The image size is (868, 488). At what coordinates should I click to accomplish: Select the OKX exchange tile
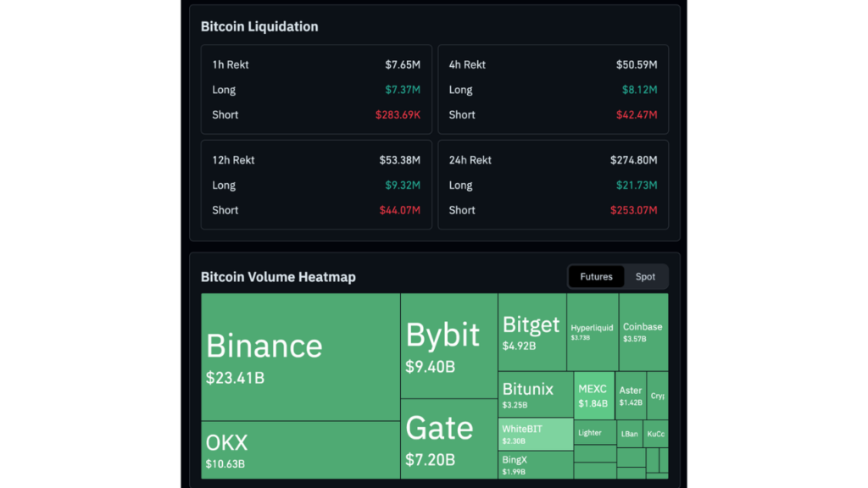pyautogui.click(x=297, y=447)
